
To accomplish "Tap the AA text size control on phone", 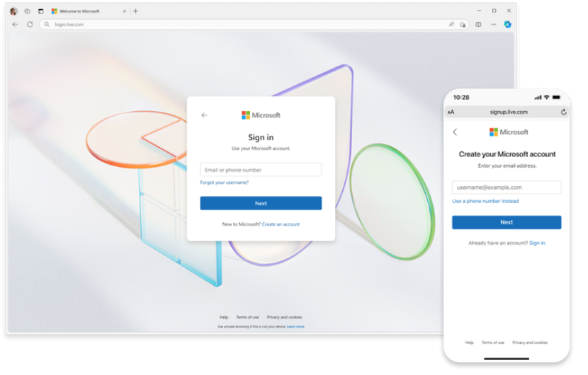I will pyautogui.click(x=451, y=112).
